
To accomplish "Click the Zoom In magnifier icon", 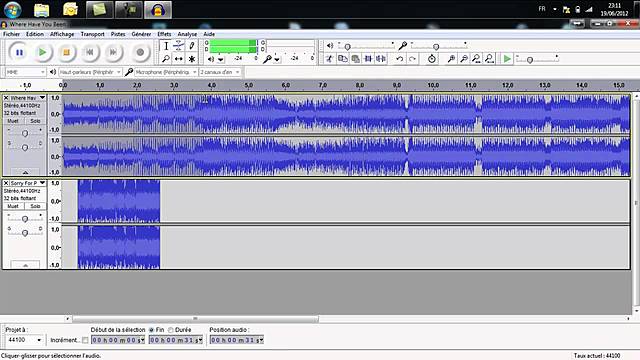I will point(451,59).
